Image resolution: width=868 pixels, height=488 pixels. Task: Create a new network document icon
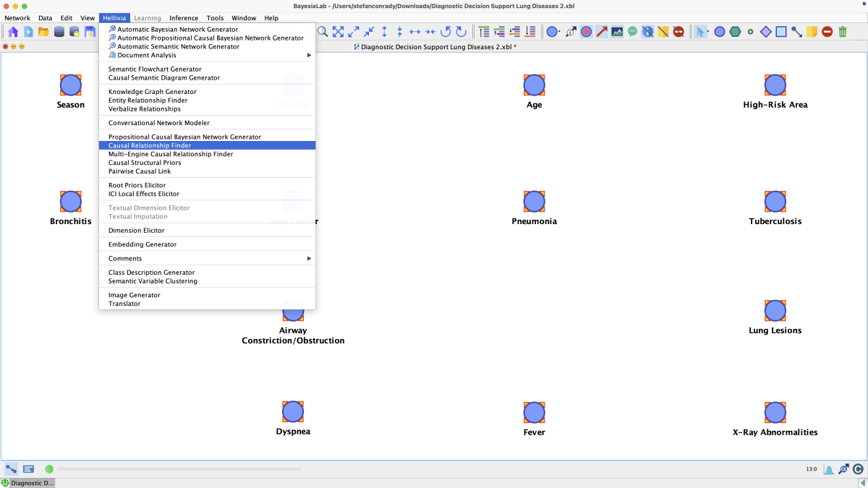coord(28,32)
